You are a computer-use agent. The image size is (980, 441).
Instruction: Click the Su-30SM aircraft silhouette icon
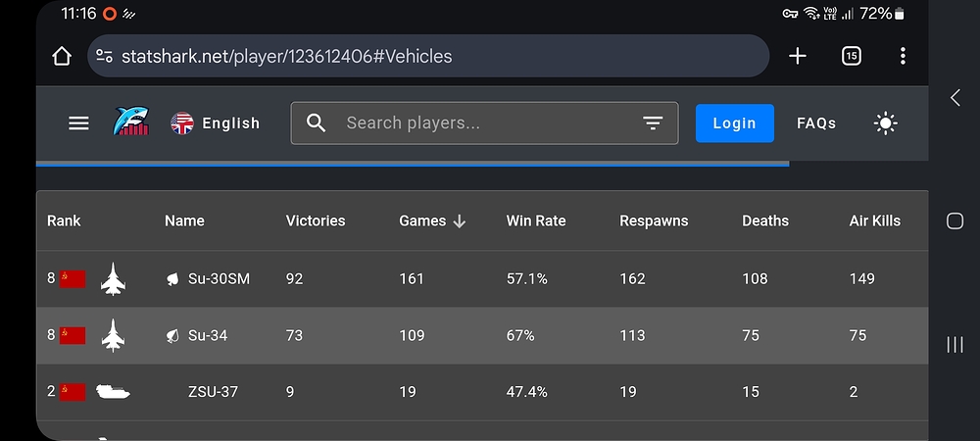pyautogui.click(x=113, y=278)
